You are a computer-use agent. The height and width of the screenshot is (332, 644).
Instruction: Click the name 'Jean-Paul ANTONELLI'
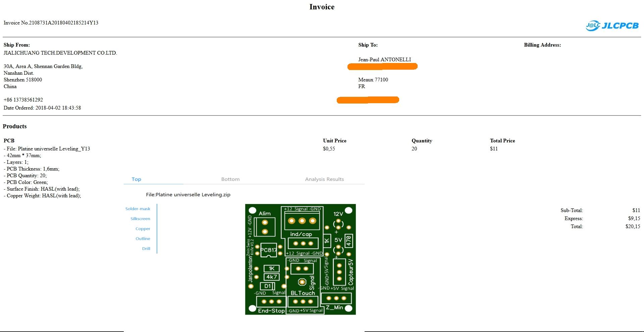(384, 60)
